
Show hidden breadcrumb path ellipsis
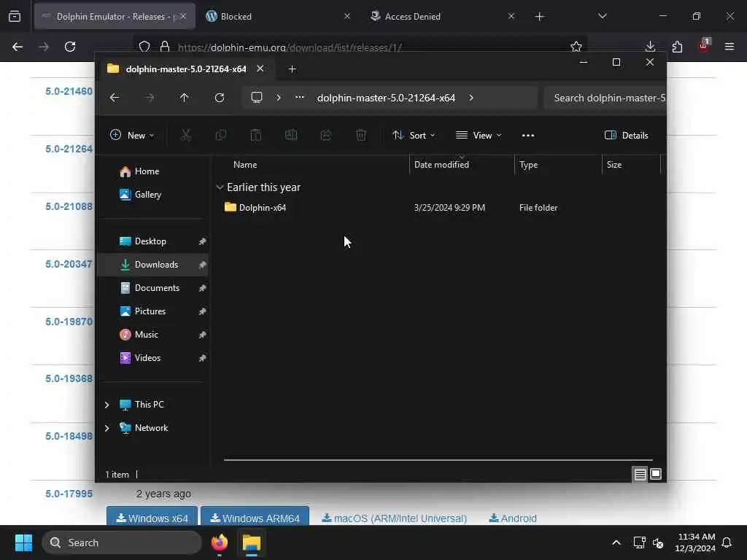[299, 97]
